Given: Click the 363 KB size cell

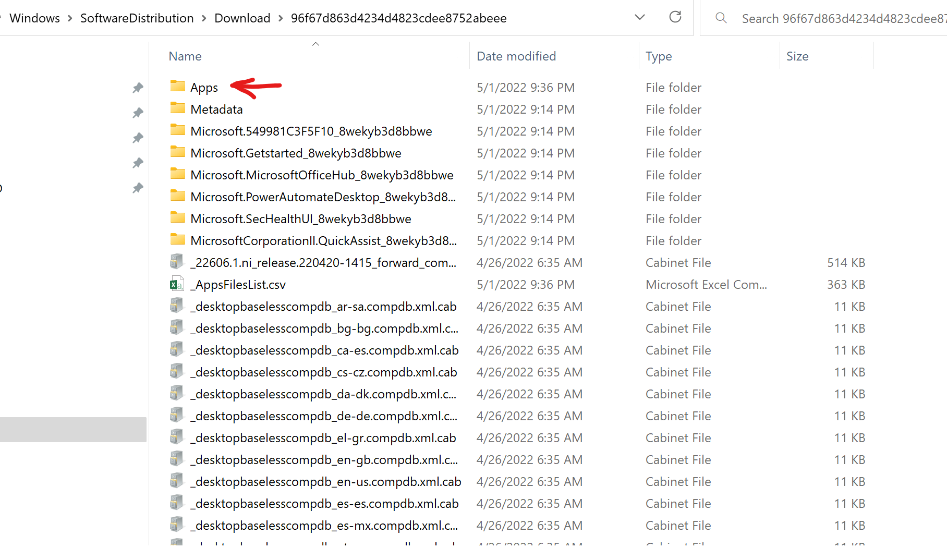Looking at the screenshot, I should click(846, 285).
